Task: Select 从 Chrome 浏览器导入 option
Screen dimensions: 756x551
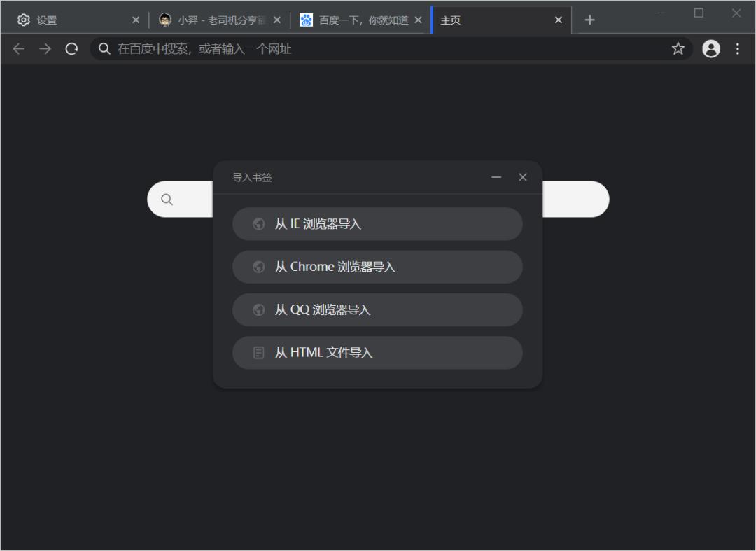Action: tap(377, 267)
